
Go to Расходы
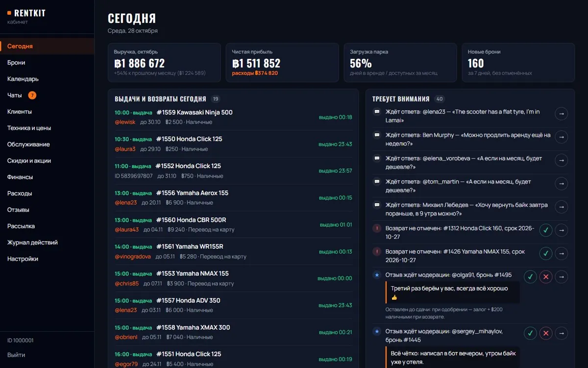click(47, 193)
